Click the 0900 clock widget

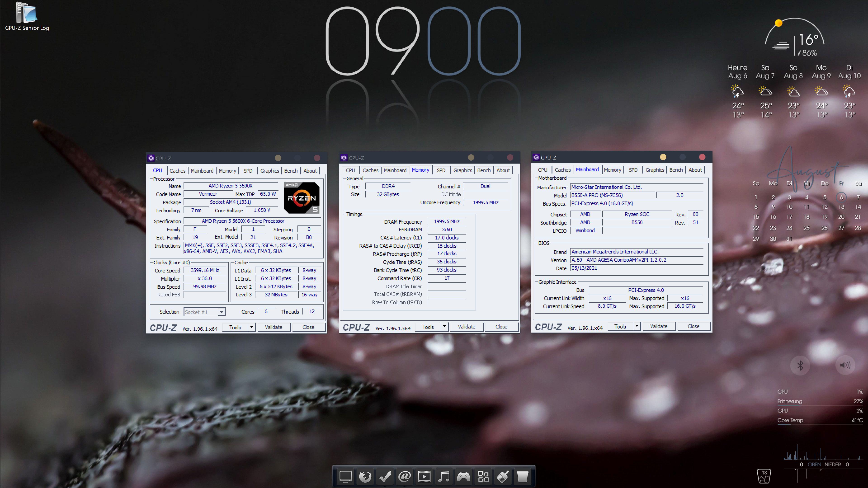[x=423, y=41]
